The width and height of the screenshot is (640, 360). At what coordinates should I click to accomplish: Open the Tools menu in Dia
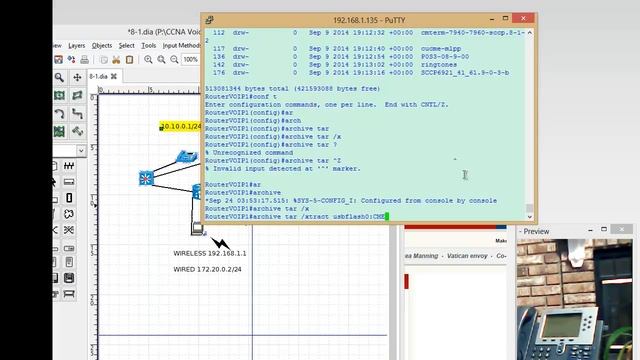click(x=149, y=46)
